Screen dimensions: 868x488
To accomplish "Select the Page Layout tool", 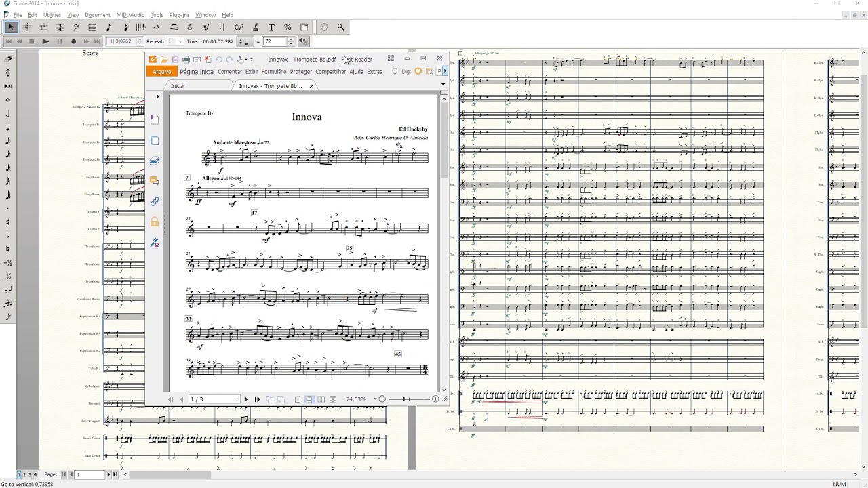I will [304, 27].
